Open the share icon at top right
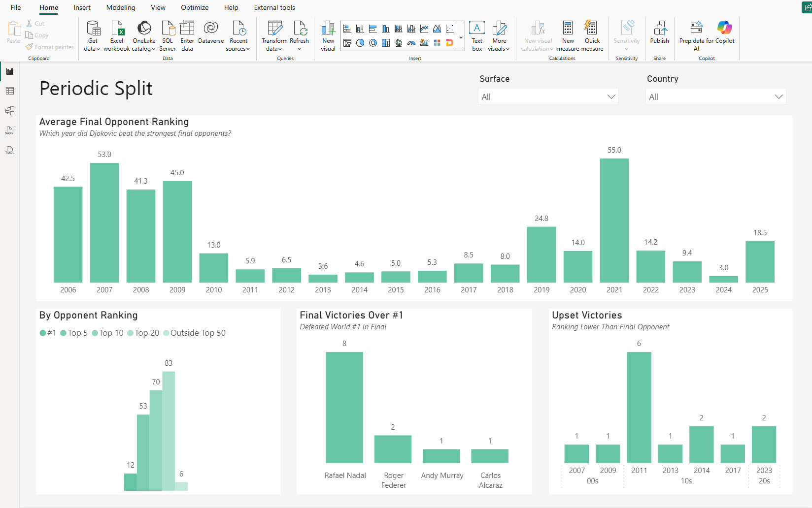This screenshot has height=508, width=812. pos(807,7)
